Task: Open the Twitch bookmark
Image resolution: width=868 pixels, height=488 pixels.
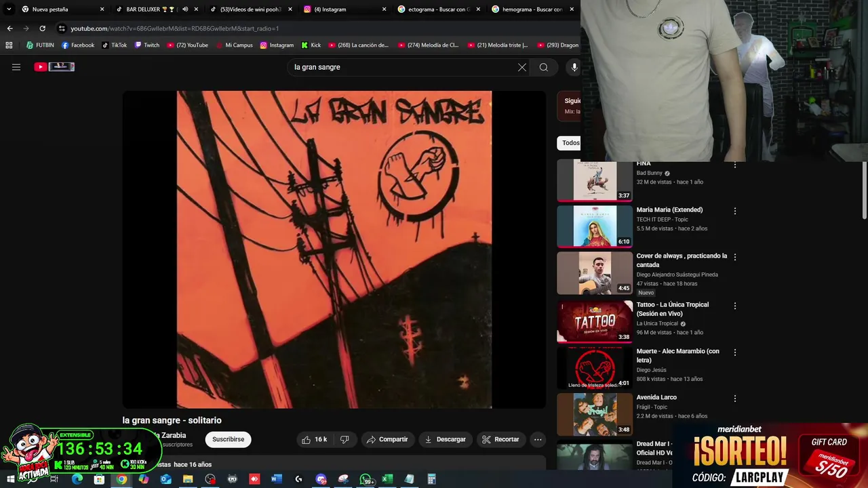Action: point(147,45)
